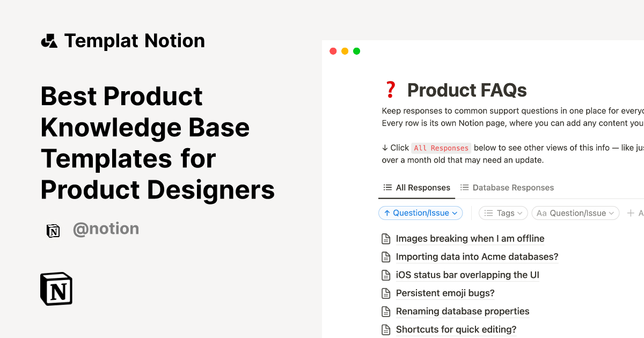This screenshot has width=644, height=338.
Task: Open the Aa Question/Issue filter dropdown
Action: pos(575,213)
